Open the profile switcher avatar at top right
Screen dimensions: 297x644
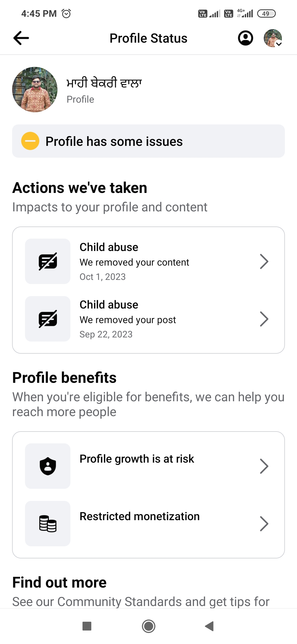[x=273, y=38]
